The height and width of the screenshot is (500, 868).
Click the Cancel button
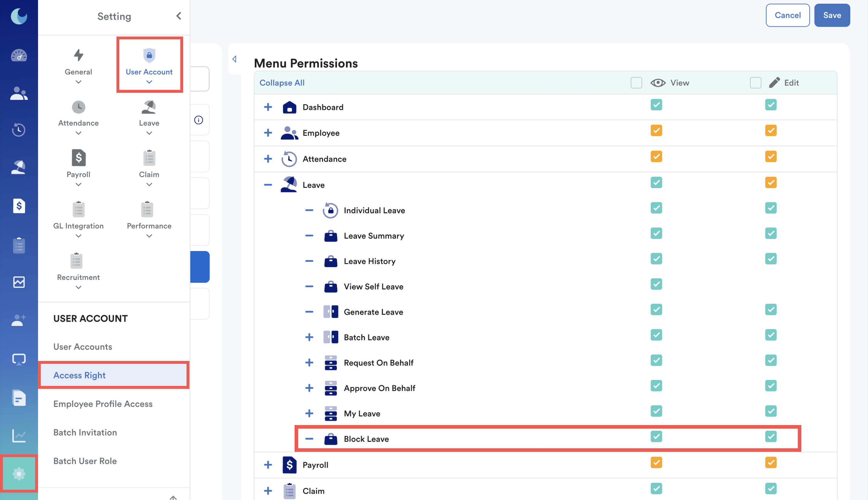click(787, 15)
